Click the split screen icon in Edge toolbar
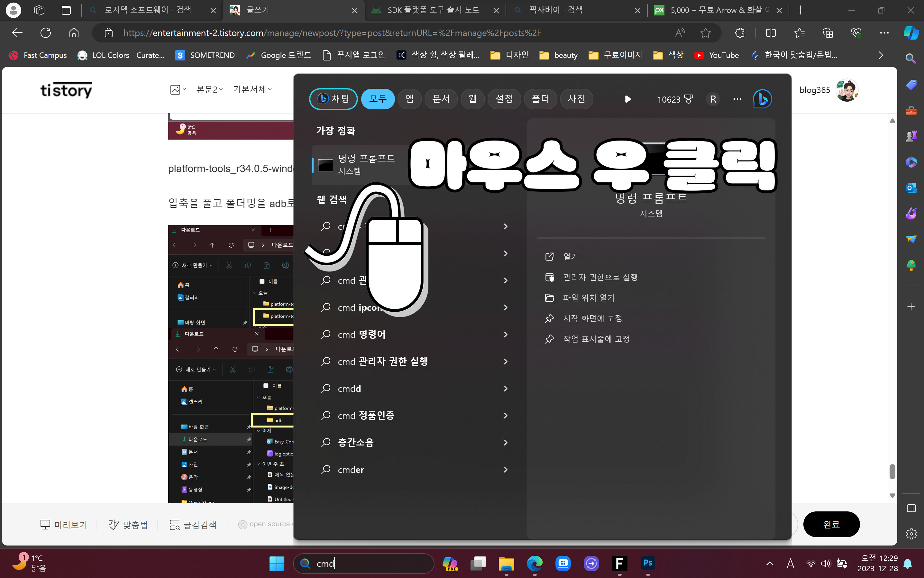The width and height of the screenshot is (924, 578). click(x=771, y=33)
